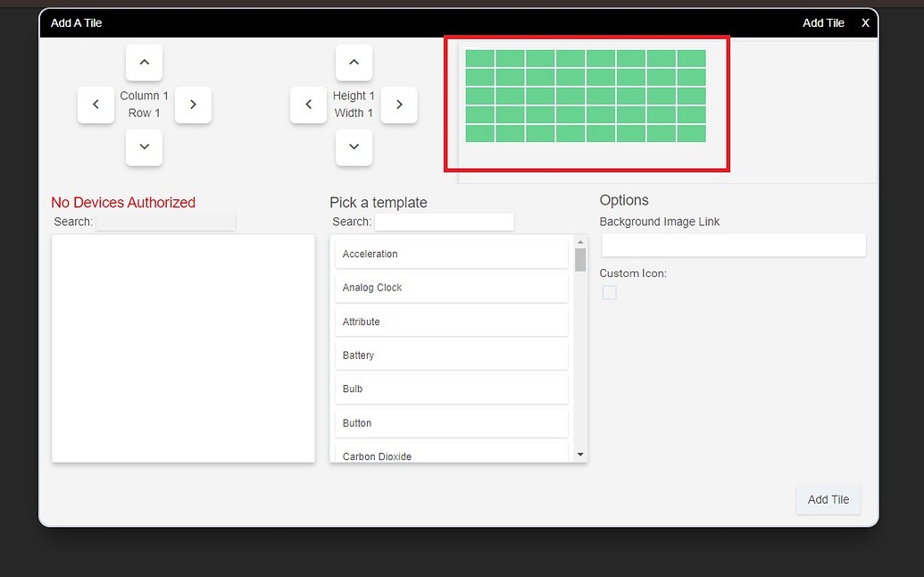Click the down arrow below Row 1

pyautogui.click(x=144, y=147)
